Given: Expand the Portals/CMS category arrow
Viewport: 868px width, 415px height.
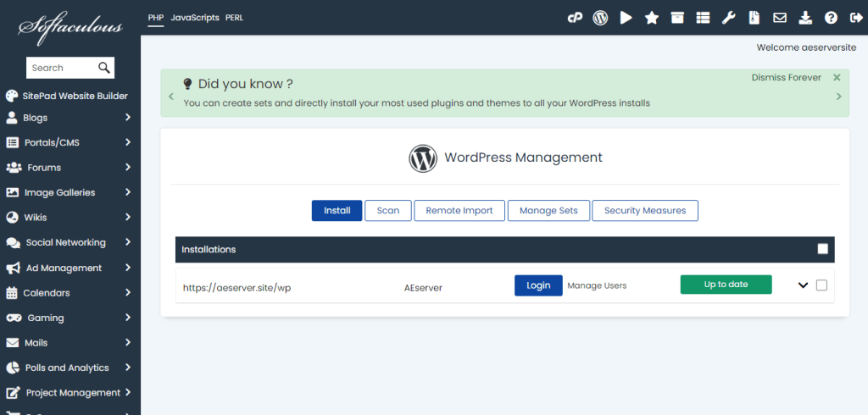Looking at the screenshot, I should (x=128, y=142).
